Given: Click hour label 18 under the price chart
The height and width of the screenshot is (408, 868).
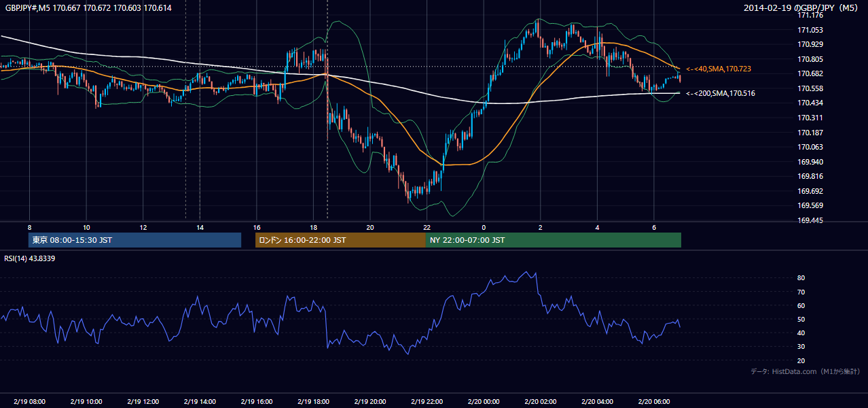Looking at the screenshot, I should pos(313,227).
